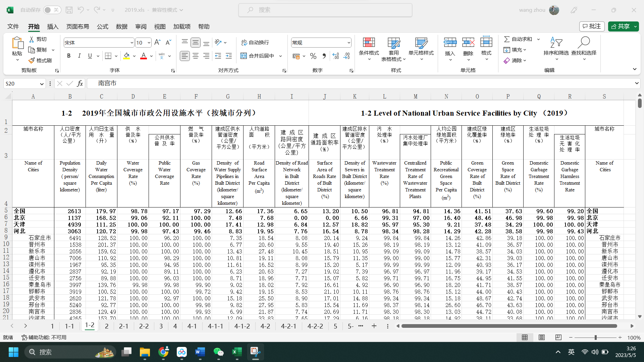
Task: Switch to Page Layout view in the status bar
Action: coord(542,338)
